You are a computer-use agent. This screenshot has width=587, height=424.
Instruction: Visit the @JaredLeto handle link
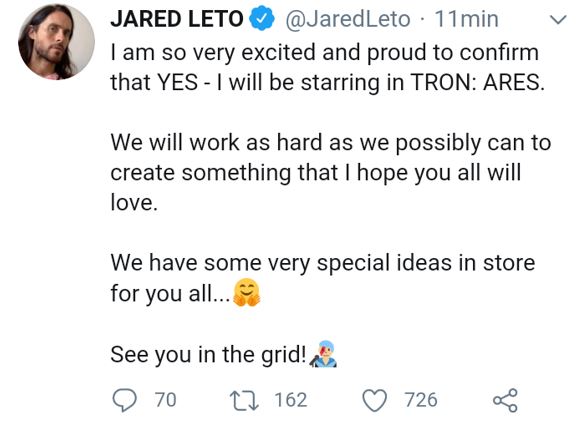[x=348, y=19]
